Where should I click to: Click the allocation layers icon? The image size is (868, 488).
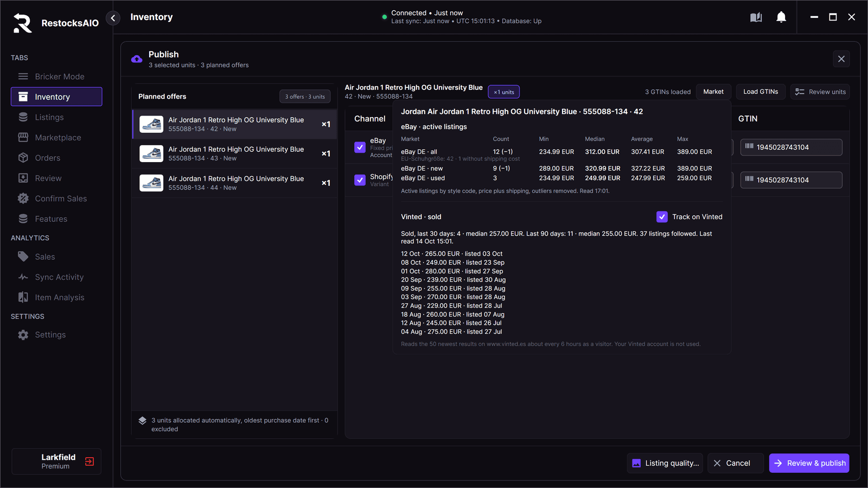pos(142,421)
